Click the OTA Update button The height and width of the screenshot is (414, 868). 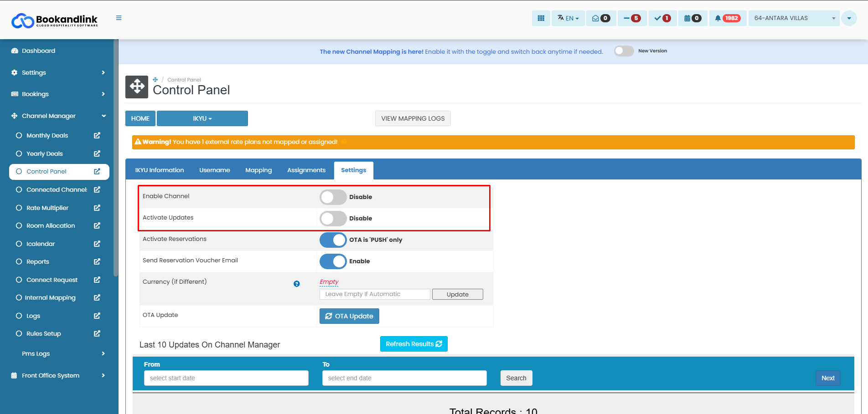(349, 316)
